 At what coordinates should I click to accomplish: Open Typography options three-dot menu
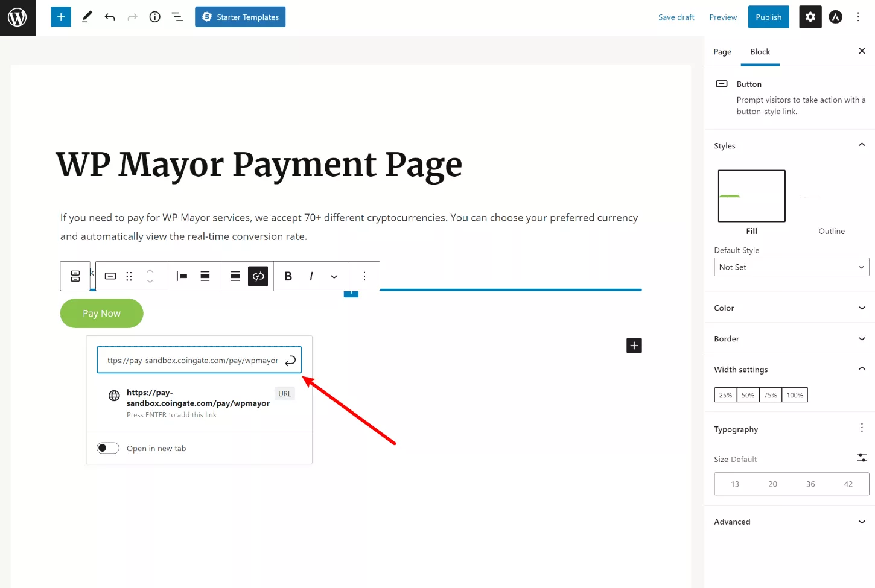pos(862,428)
